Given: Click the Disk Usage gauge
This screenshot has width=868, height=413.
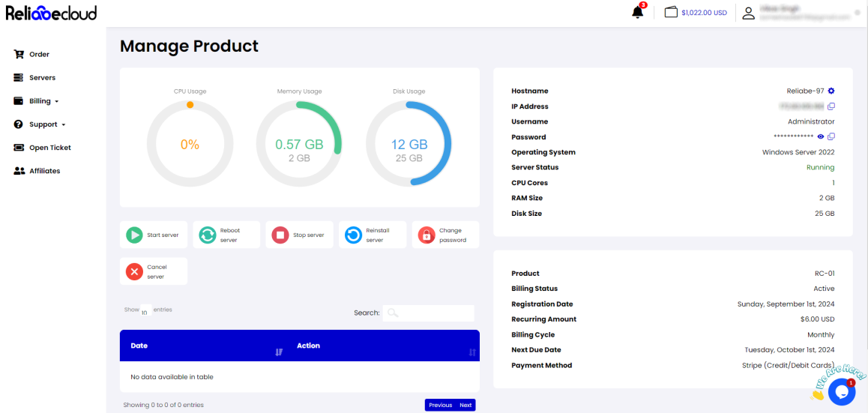Looking at the screenshot, I should tap(409, 144).
